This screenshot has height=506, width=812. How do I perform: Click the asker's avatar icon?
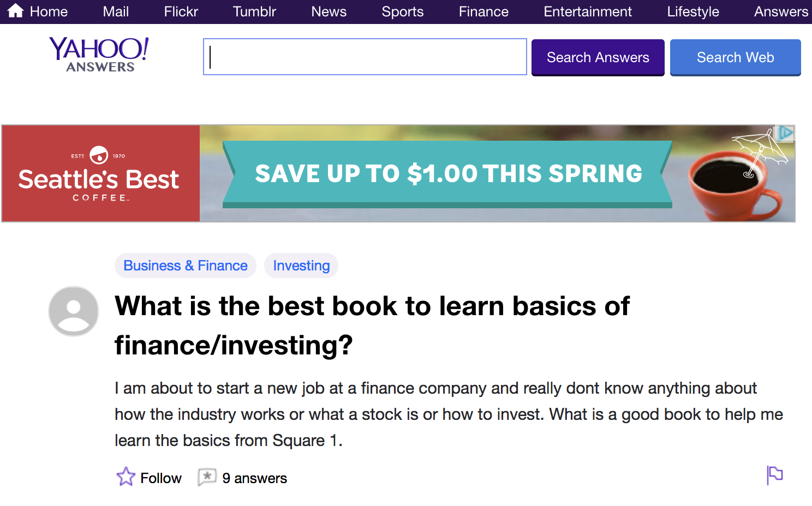pyautogui.click(x=74, y=311)
